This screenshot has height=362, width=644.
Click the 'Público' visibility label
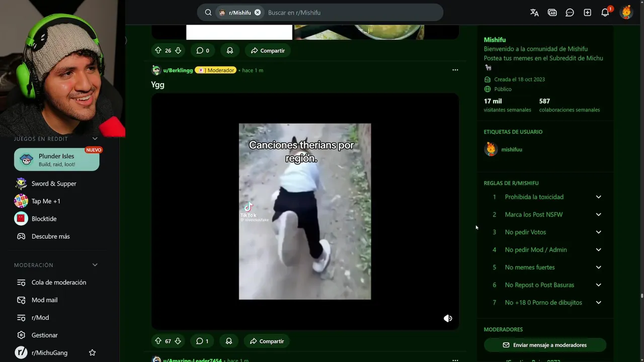(x=503, y=89)
